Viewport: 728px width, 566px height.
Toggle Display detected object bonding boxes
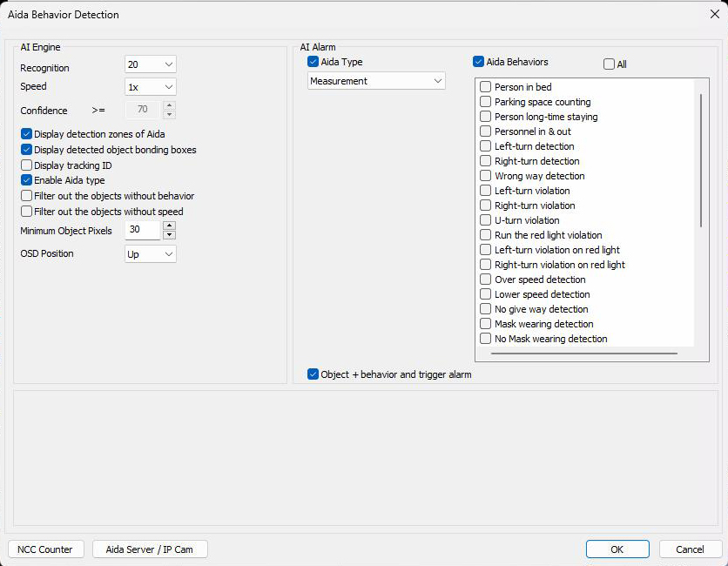(26, 150)
